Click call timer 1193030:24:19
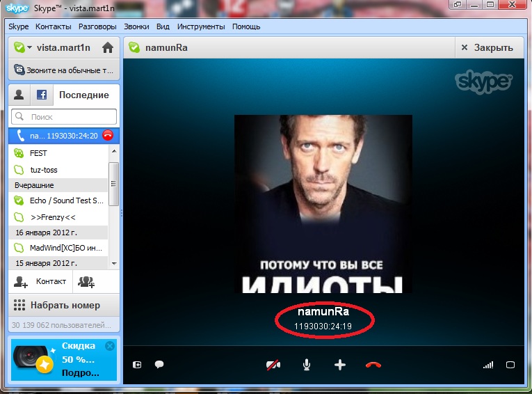Viewport: 532px width, 394px height. [323, 326]
